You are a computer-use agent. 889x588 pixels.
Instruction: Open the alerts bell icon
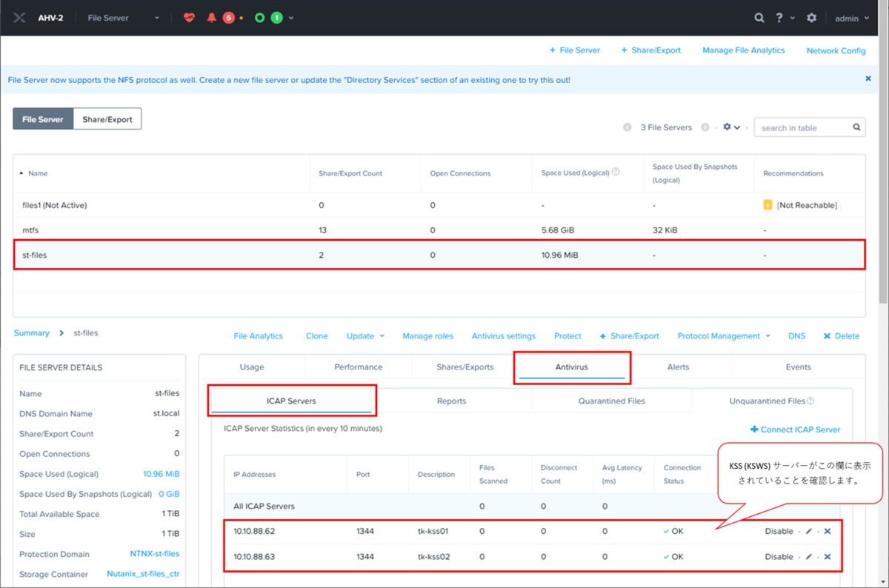tap(212, 18)
